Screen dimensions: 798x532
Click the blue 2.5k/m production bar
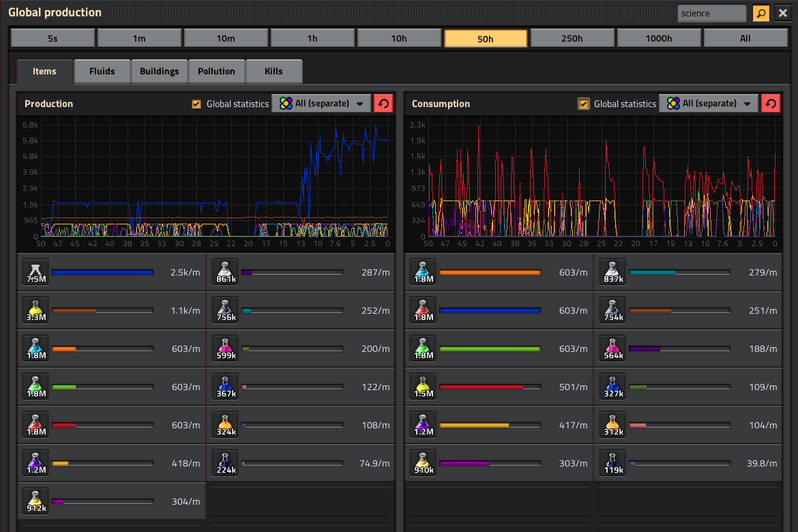pos(102,272)
